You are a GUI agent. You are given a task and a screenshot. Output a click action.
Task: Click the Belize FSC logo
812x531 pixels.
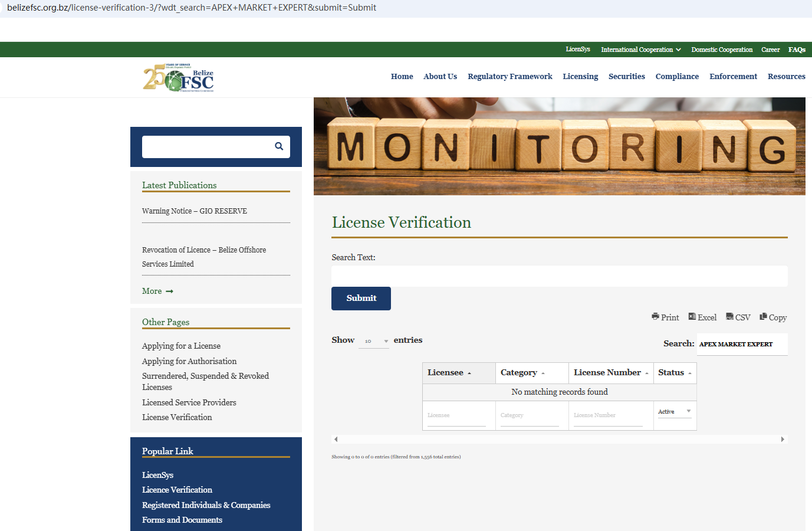178,78
